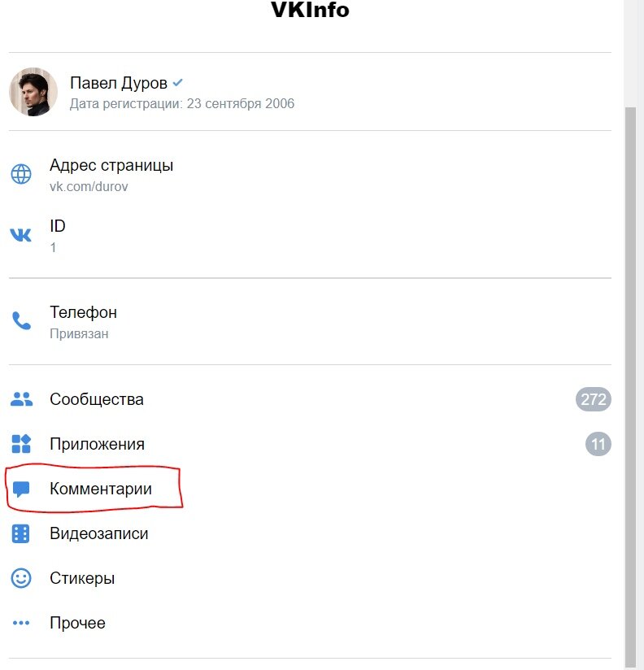
Task: Click the VKInfo title heading
Action: (311, 10)
